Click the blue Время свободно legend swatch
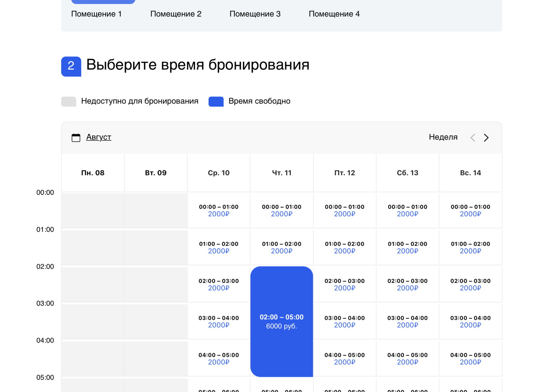This screenshot has width=554, height=392. point(216,101)
